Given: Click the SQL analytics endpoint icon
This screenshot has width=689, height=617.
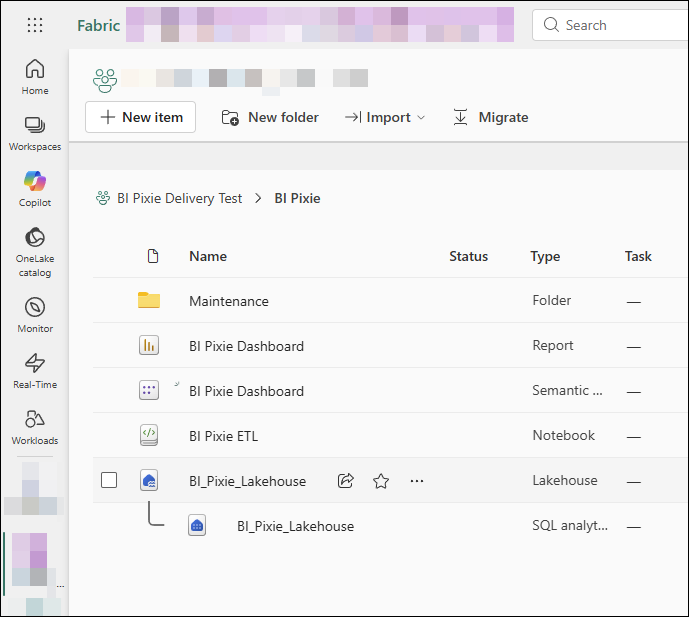Looking at the screenshot, I should 197,526.
